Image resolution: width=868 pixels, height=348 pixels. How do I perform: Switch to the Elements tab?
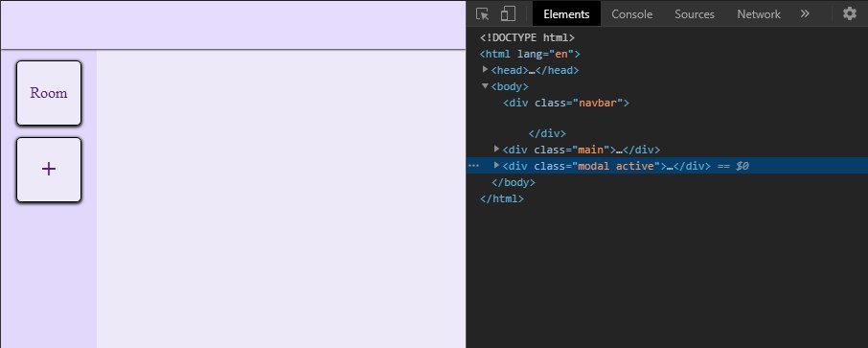[x=566, y=14]
